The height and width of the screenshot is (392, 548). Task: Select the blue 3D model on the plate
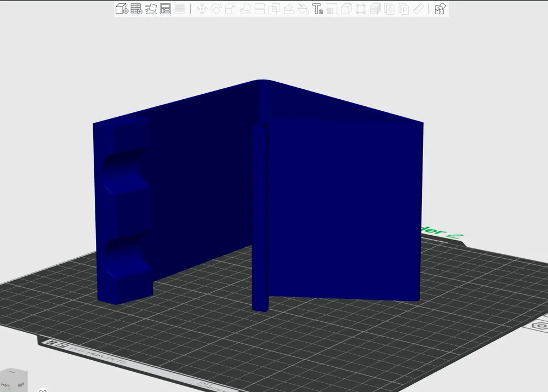click(x=259, y=196)
